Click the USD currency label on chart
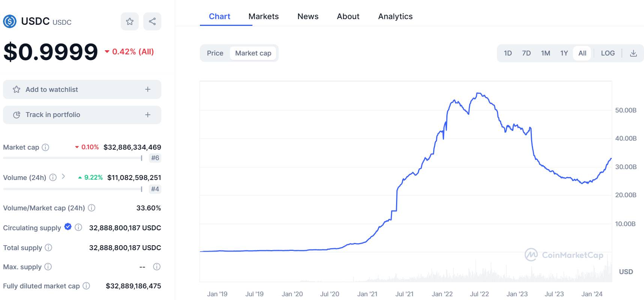This screenshot has width=644, height=300. 626,271
